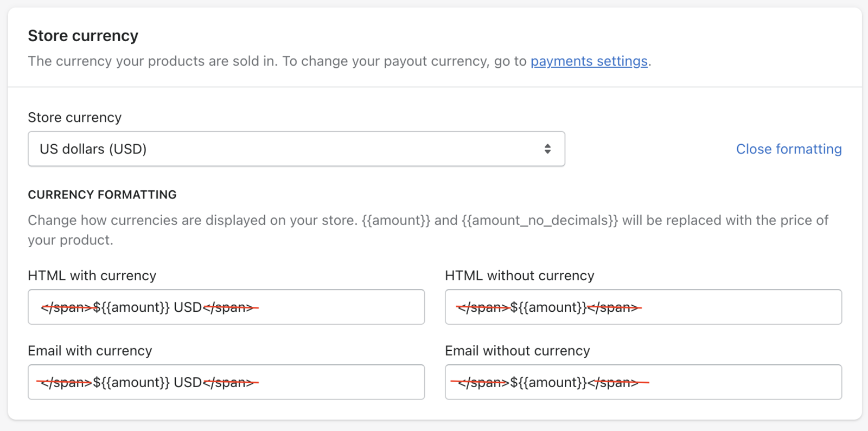The height and width of the screenshot is (431, 868).
Task: Click the bold Store currency card heading
Action: [x=83, y=36]
